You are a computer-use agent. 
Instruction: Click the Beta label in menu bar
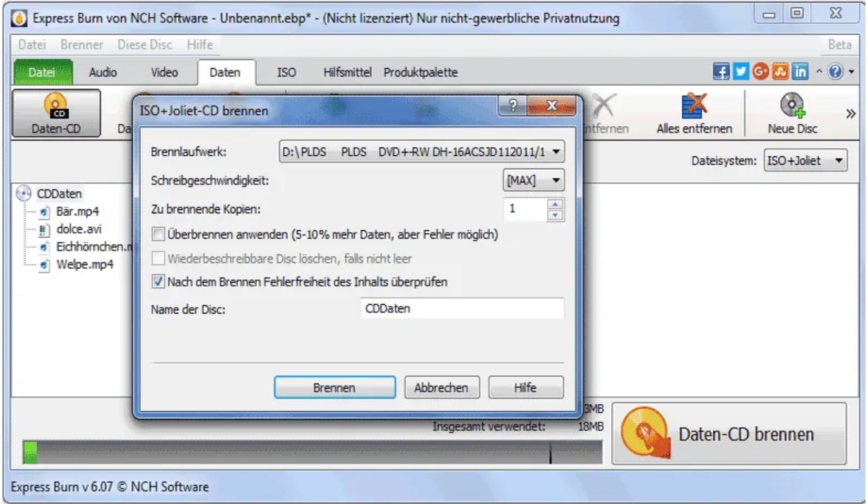[840, 46]
